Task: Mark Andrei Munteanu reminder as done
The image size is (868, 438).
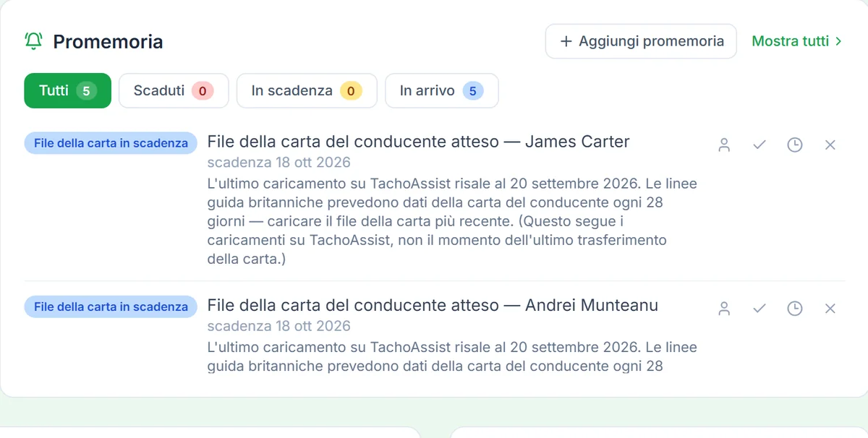Action: coord(759,309)
